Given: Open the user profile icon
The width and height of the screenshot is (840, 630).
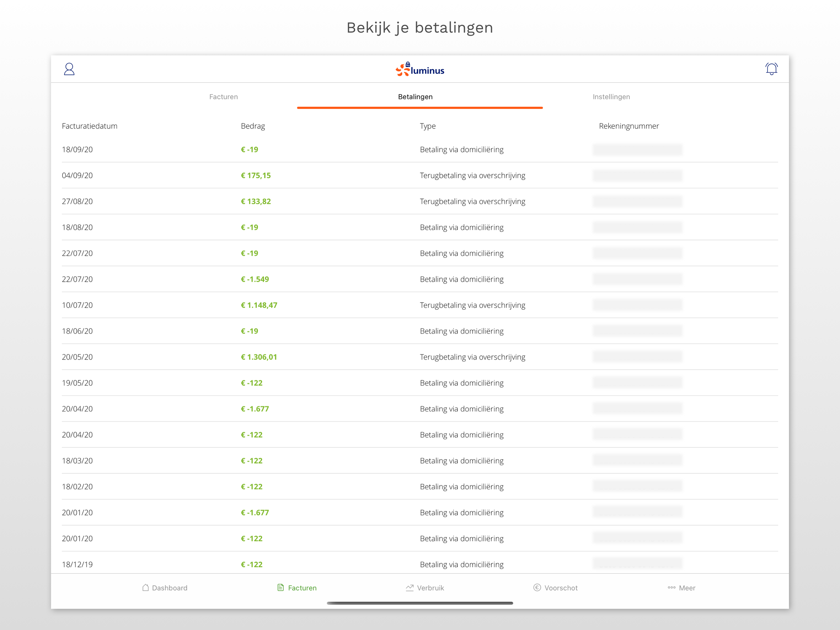Looking at the screenshot, I should pos(69,69).
